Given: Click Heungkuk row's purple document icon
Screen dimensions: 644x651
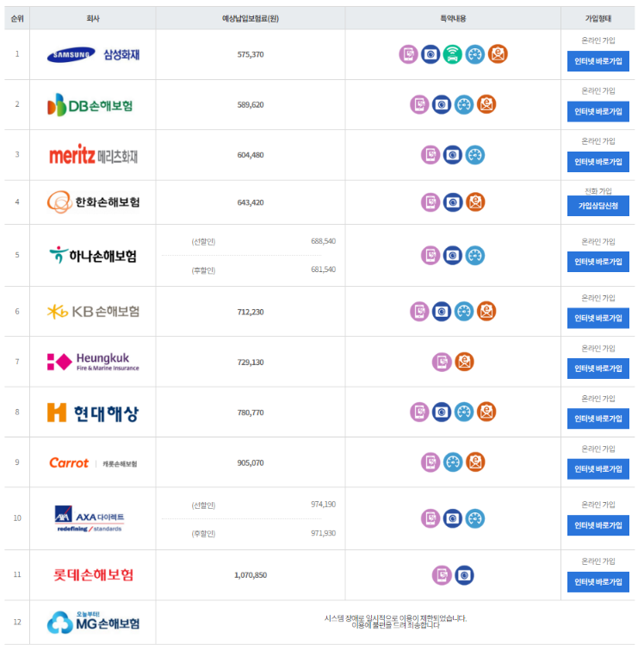Looking at the screenshot, I should click(x=442, y=362).
